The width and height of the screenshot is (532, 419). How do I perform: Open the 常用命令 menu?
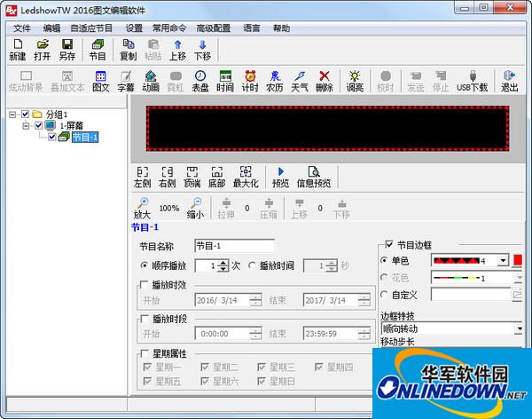tap(169, 28)
